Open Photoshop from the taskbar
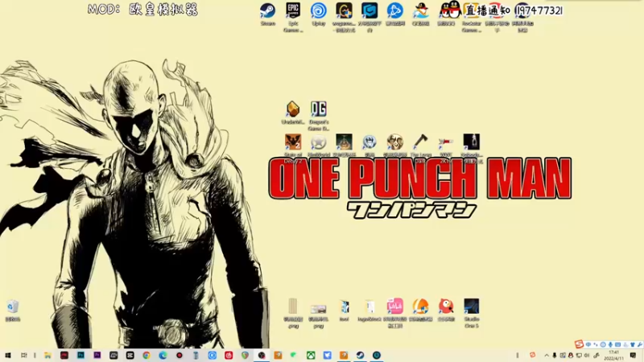Image resolution: width=644 pixels, height=362 pixels. pos(80,356)
